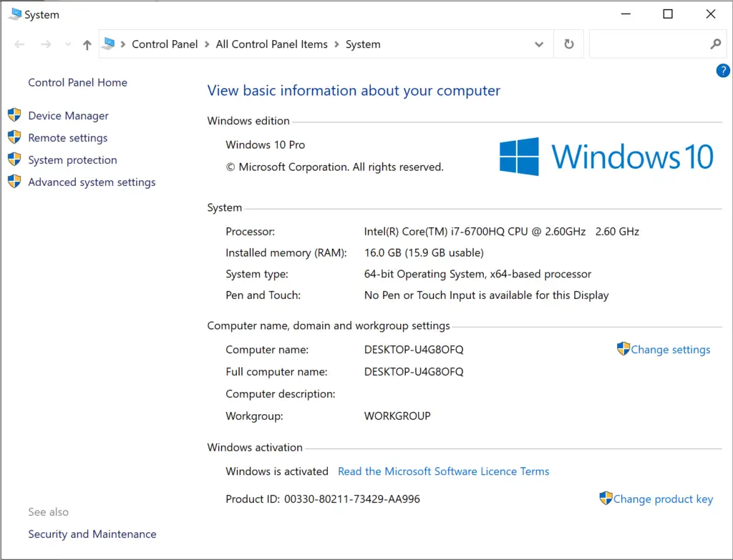Click the Windows is activated text

tap(277, 471)
